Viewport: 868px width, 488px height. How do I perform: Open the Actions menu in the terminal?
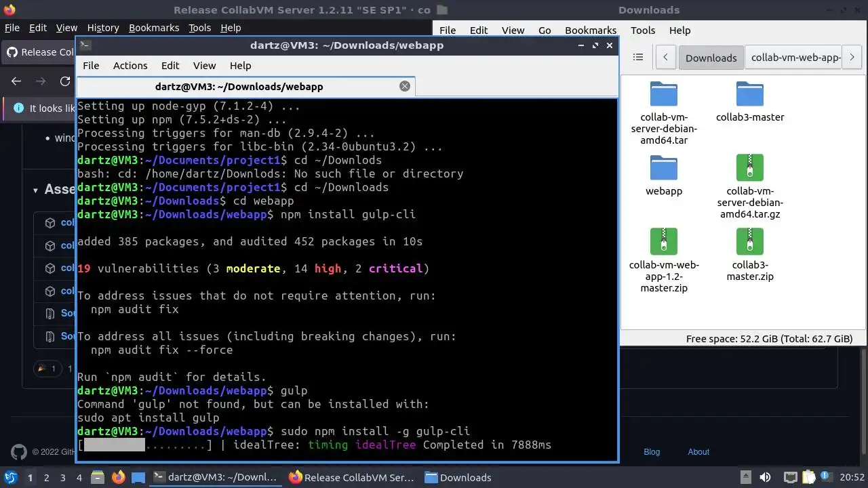pos(130,66)
